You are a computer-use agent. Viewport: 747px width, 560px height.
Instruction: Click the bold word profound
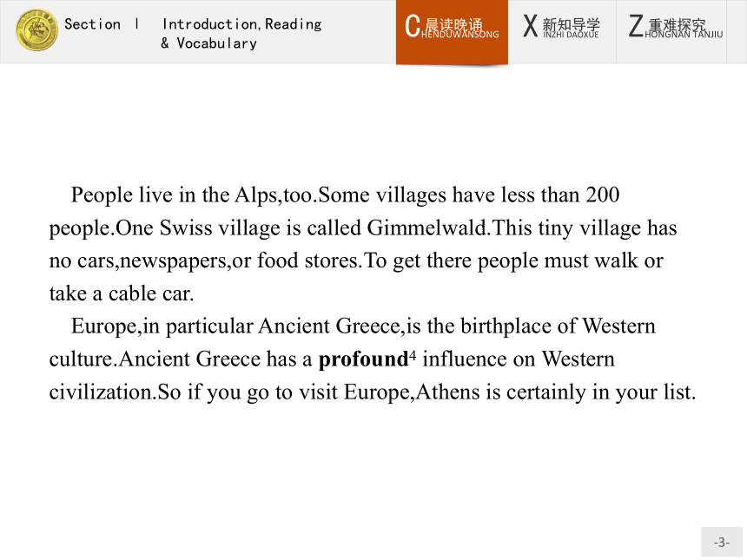pyautogui.click(x=363, y=359)
